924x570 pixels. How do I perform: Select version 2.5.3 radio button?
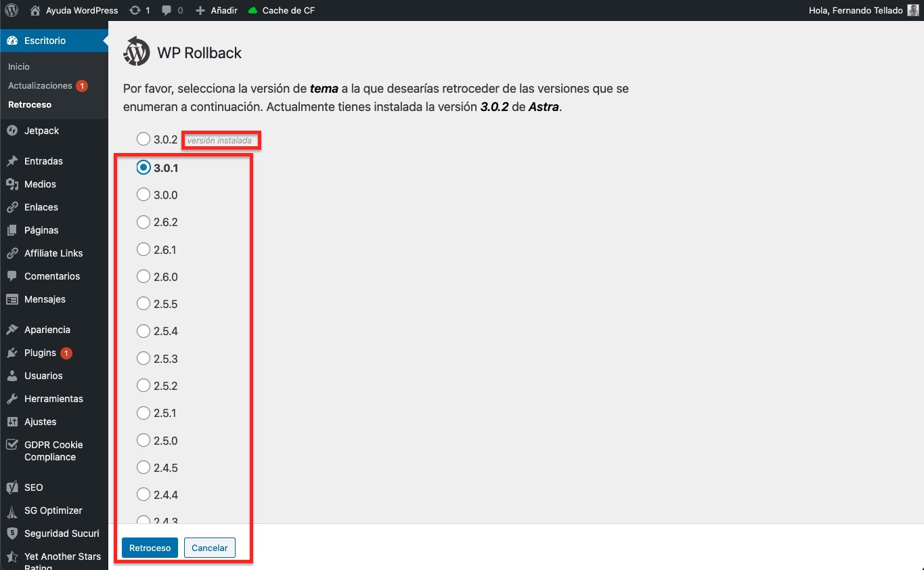144,358
